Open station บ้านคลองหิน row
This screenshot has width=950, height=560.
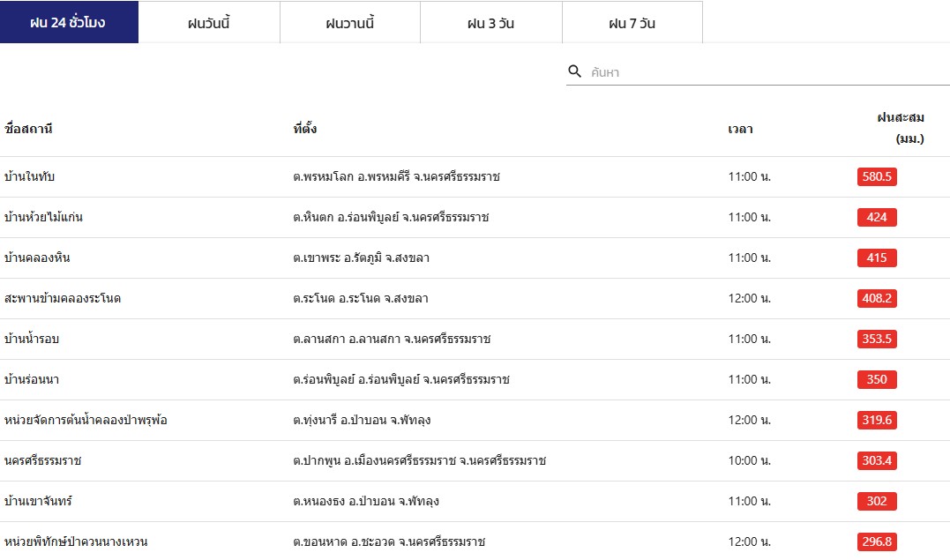tap(37, 258)
